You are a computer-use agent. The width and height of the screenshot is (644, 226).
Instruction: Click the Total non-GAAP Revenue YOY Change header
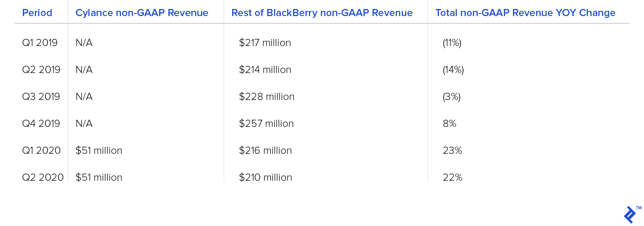(525, 13)
